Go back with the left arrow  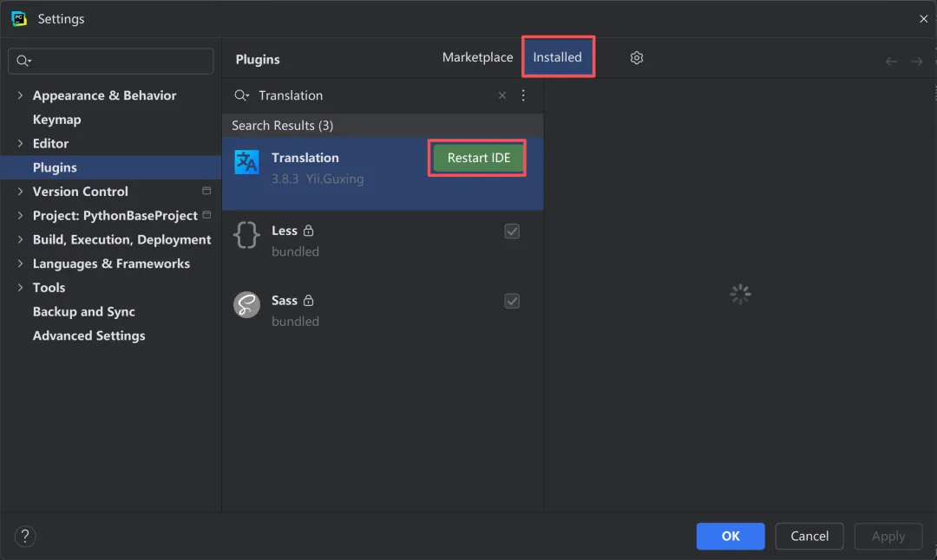[891, 62]
